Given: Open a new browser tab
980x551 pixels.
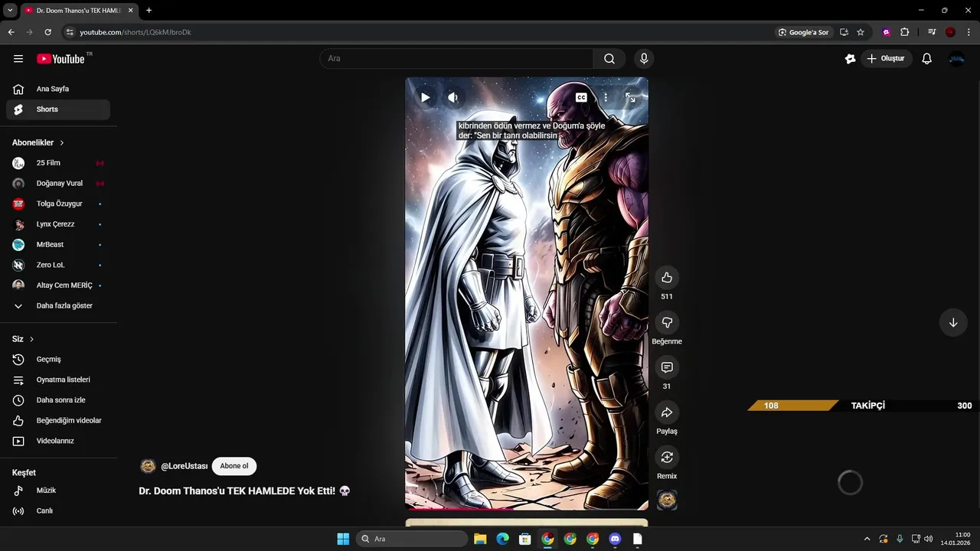Looking at the screenshot, I should pyautogui.click(x=149, y=10).
